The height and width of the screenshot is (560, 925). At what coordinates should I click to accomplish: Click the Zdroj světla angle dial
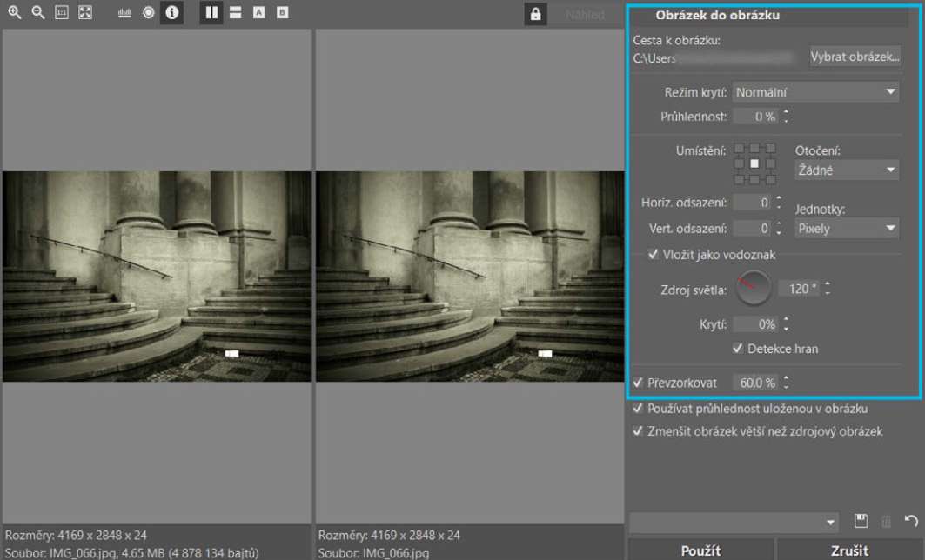[x=753, y=288]
